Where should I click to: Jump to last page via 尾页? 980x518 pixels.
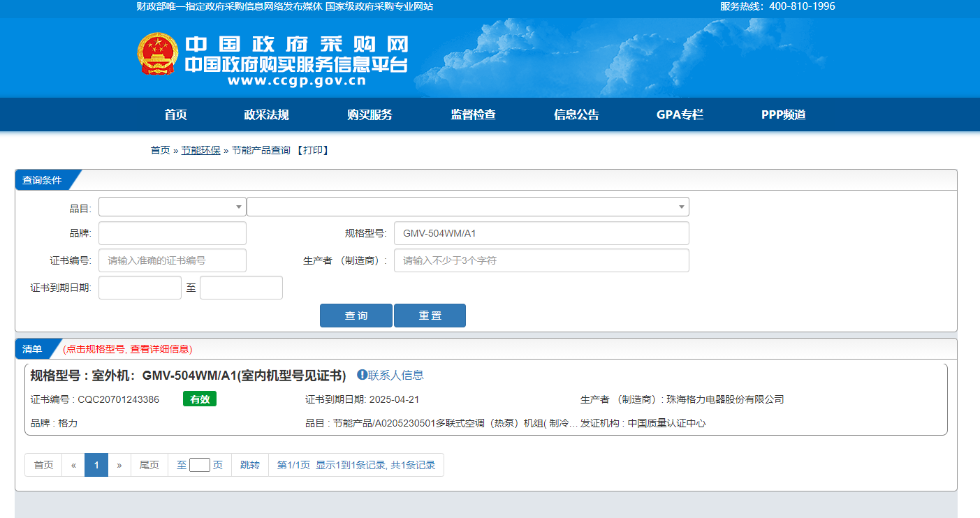(x=149, y=465)
